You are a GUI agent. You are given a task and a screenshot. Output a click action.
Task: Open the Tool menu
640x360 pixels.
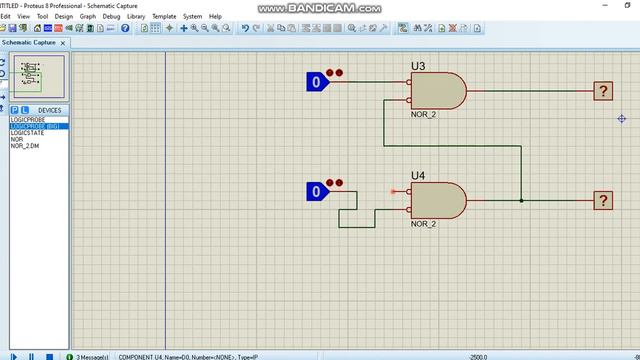tap(42, 16)
